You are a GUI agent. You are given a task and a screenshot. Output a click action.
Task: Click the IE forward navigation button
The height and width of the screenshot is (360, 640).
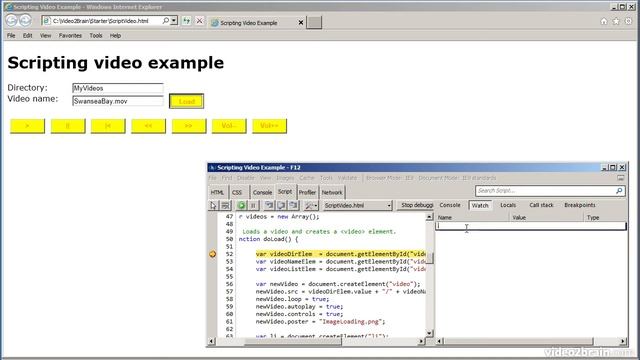25,20
